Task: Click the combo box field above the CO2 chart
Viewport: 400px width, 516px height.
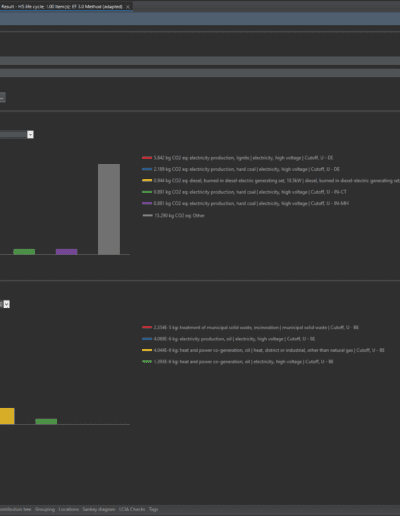Action: [13, 135]
